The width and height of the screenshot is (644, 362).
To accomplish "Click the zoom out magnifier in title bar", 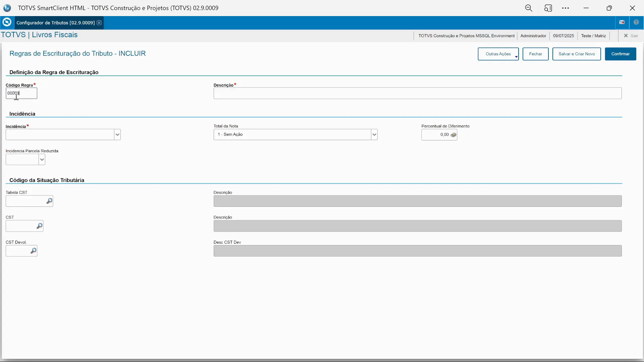I will point(529,8).
